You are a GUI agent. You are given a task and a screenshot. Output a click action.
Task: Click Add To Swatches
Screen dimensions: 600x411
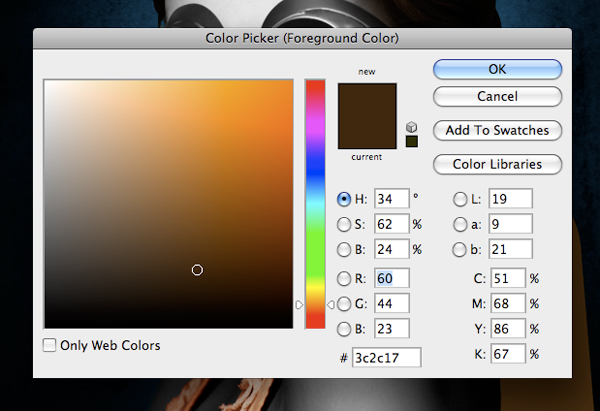click(497, 130)
